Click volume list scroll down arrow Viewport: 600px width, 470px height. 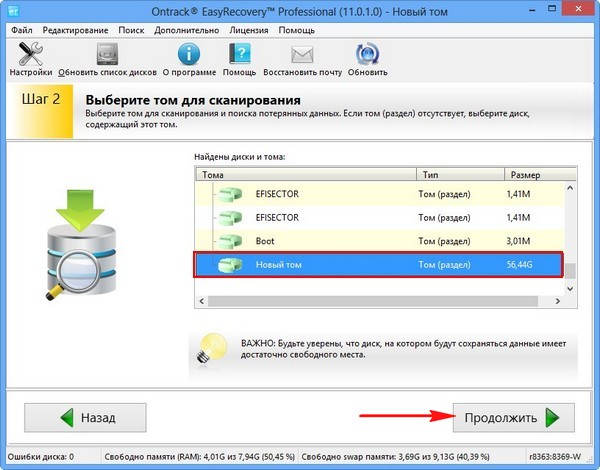(x=570, y=289)
